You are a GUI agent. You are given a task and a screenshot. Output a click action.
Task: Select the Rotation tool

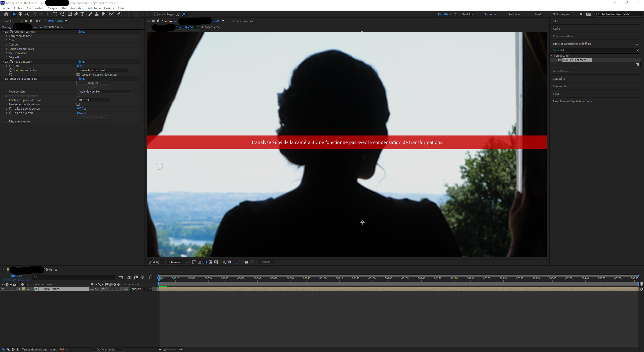point(55,14)
